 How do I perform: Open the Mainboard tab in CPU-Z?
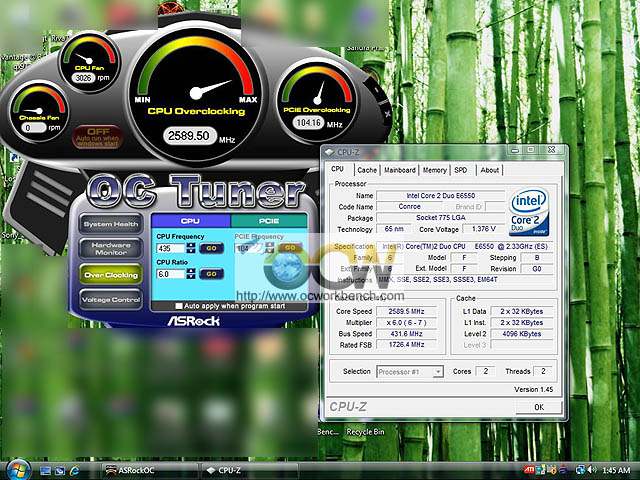(400, 170)
